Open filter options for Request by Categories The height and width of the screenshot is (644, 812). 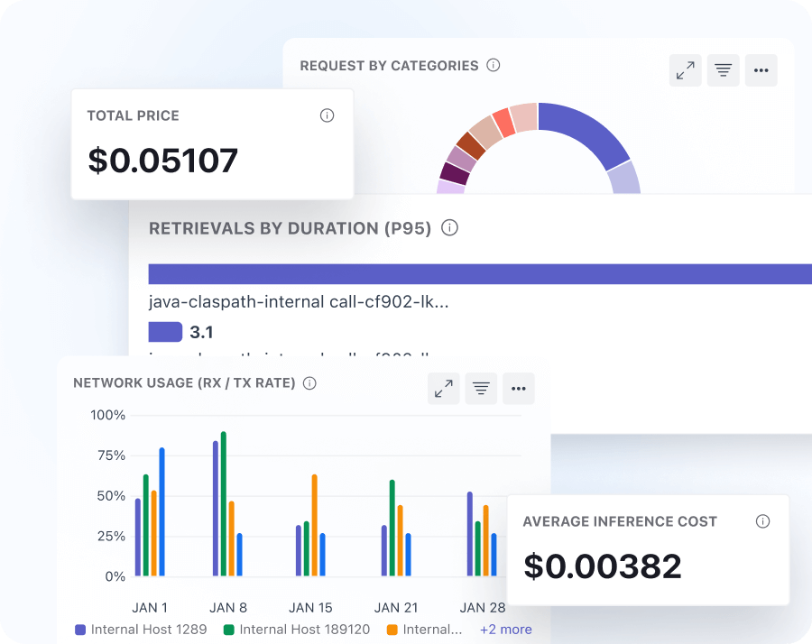(724, 70)
